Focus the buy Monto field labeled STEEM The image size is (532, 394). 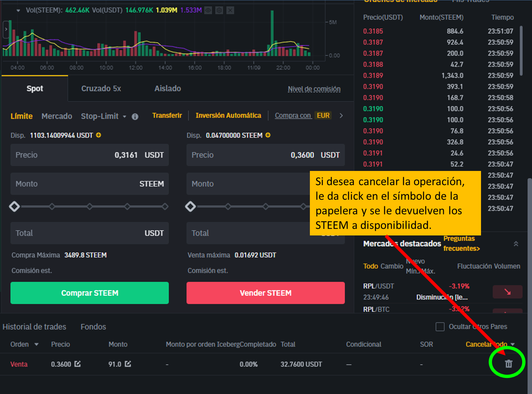pos(90,184)
